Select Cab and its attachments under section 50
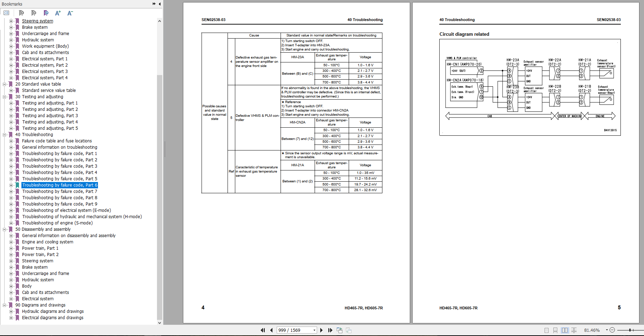 click(45, 293)
